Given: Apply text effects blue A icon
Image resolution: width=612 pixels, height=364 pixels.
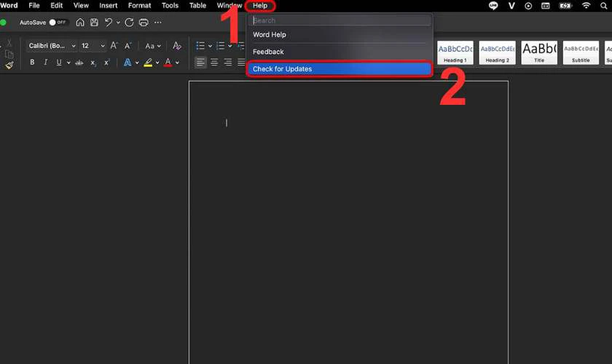Looking at the screenshot, I should [x=127, y=63].
